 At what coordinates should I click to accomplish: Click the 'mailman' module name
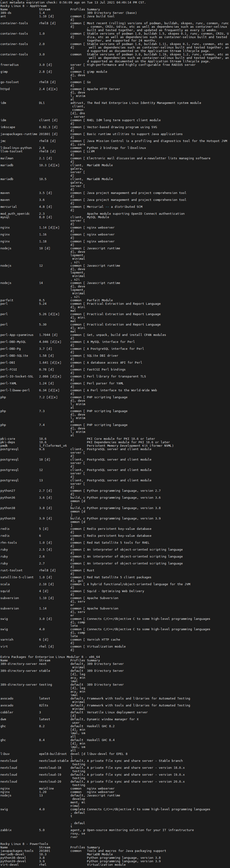click(7, 158)
